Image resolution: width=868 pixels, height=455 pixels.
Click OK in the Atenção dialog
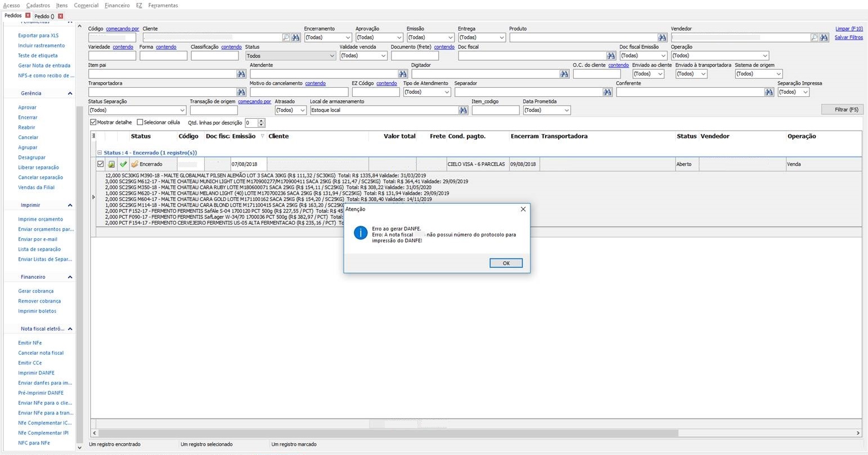(x=506, y=263)
